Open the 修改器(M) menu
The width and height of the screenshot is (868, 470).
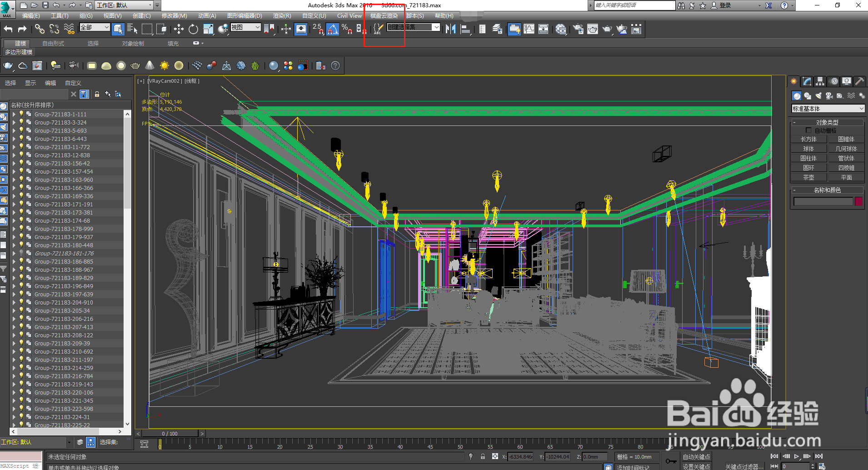click(175, 15)
